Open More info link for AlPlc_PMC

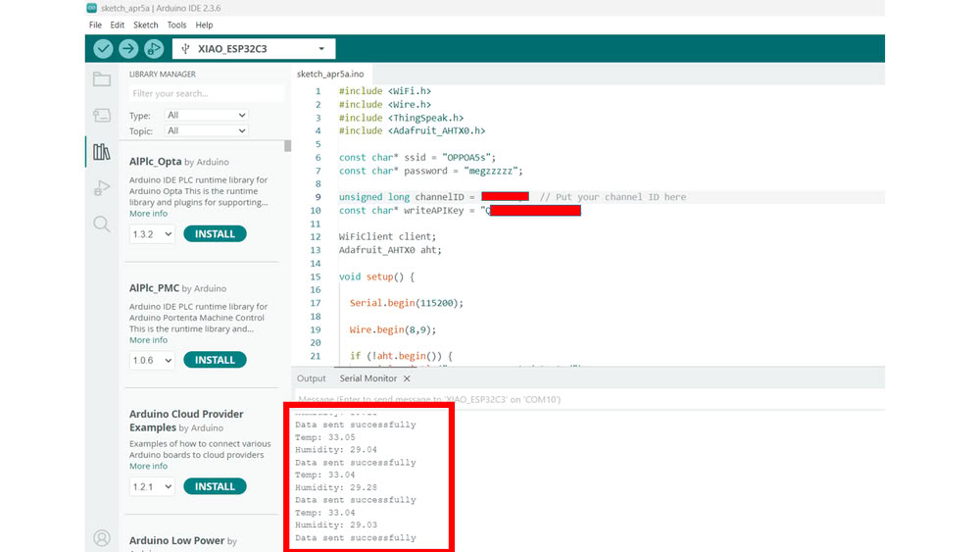click(148, 340)
